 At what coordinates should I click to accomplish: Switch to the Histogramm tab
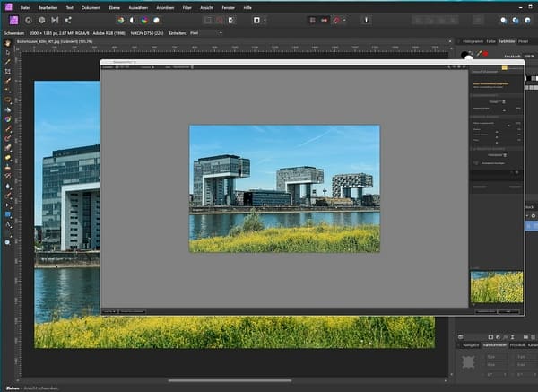pyautogui.click(x=473, y=41)
